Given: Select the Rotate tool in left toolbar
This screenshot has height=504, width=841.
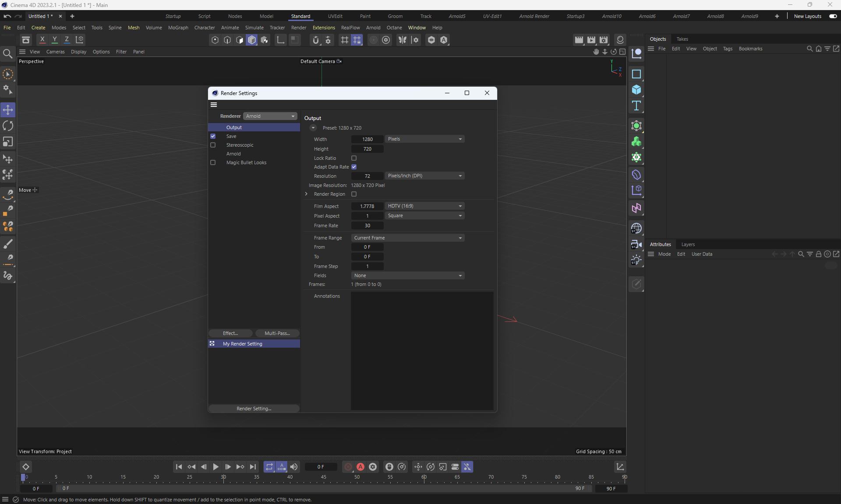Looking at the screenshot, I should (8, 126).
